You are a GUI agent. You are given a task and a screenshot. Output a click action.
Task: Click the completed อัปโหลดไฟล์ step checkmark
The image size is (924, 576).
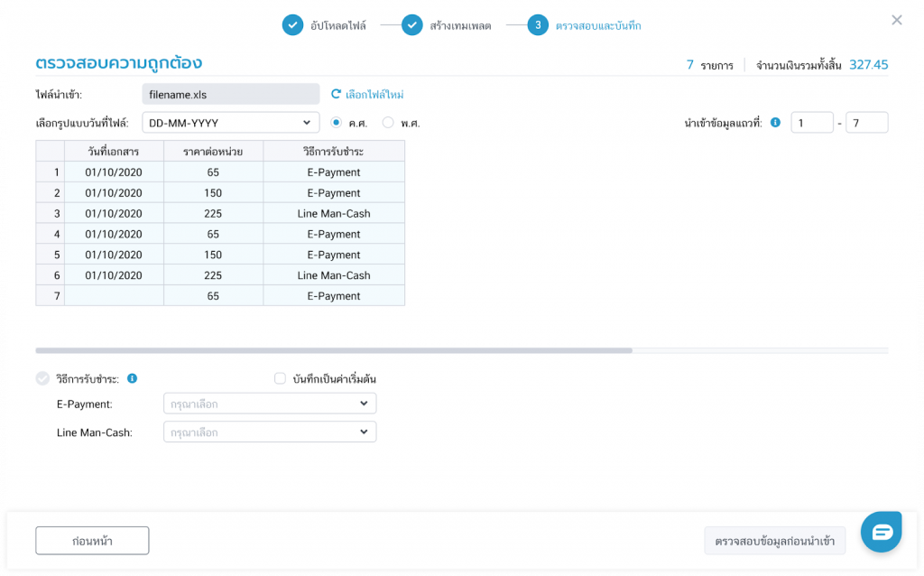coord(292,25)
